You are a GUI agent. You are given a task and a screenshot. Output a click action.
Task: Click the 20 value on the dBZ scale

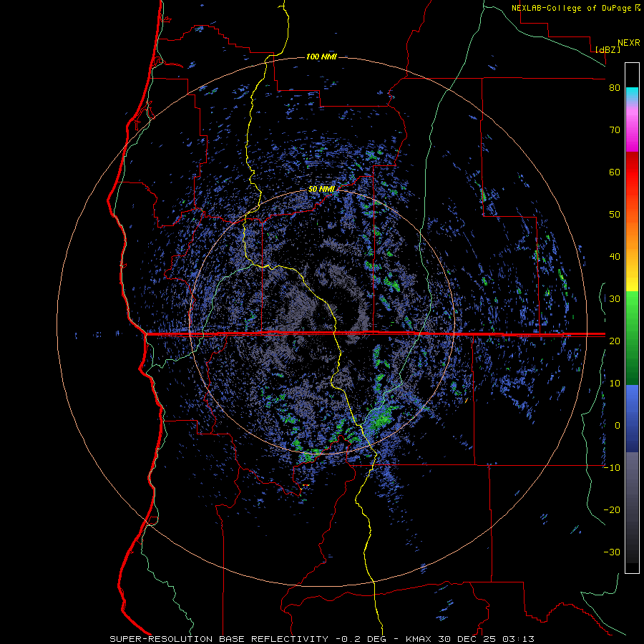[615, 341]
